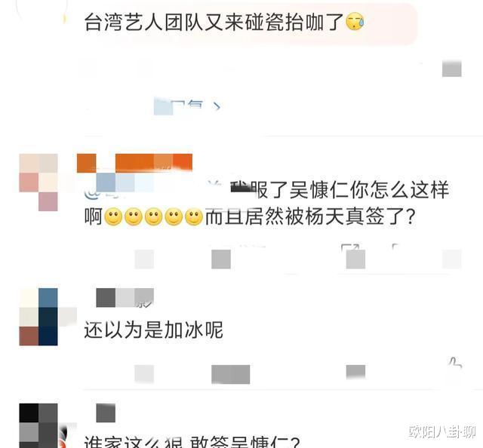Tap the rightmost gray block under the 加冰 comment
The image size is (483, 448).
[355, 372]
